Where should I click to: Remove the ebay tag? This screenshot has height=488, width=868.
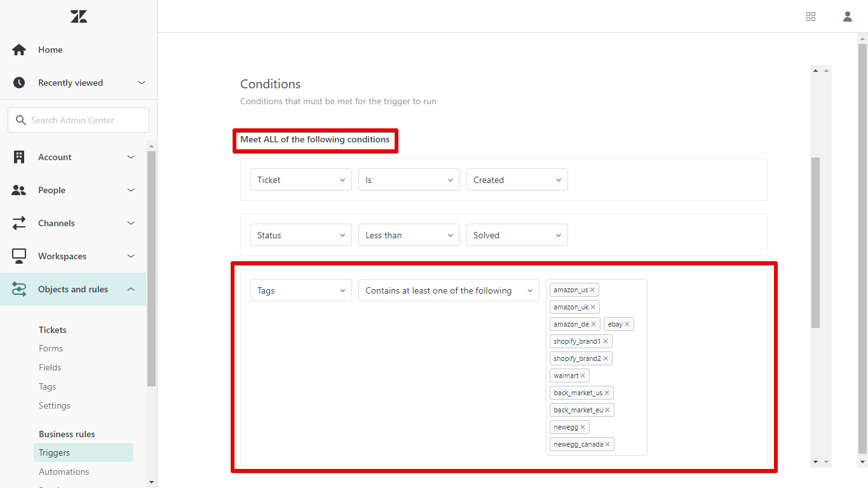627,324
